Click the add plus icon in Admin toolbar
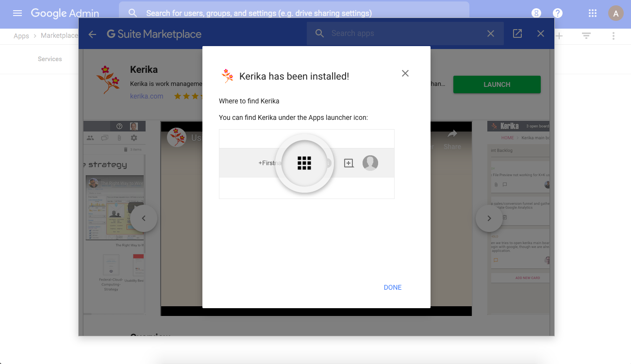The image size is (631, 364). [x=559, y=36]
